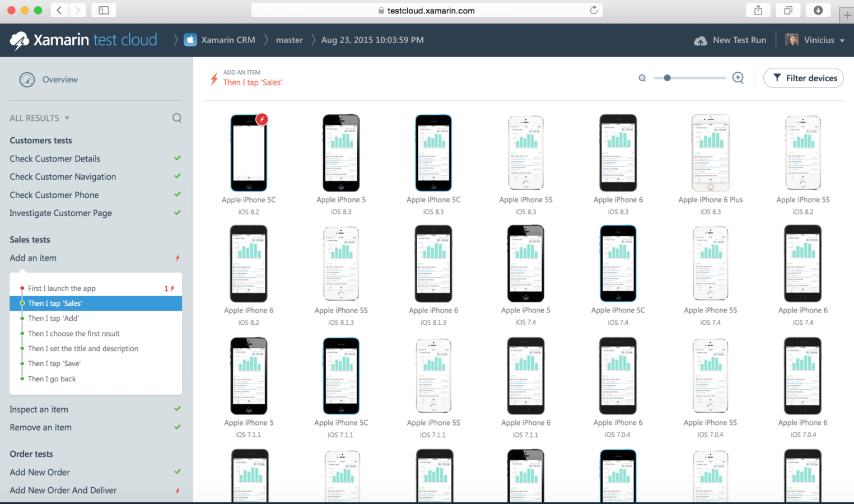Click the red lightning icon next to Add an item
The image size is (854, 504).
tap(178, 258)
